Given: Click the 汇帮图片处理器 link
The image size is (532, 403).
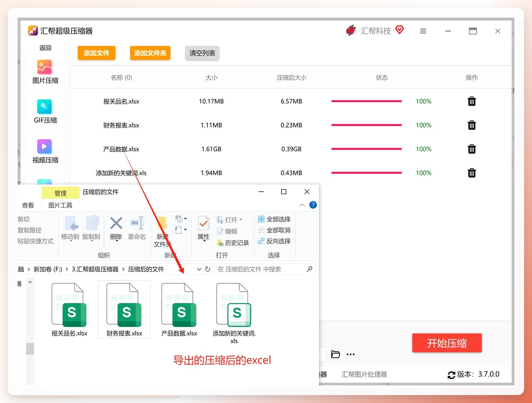Looking at the screenshot, I should (x=364, y=375).
